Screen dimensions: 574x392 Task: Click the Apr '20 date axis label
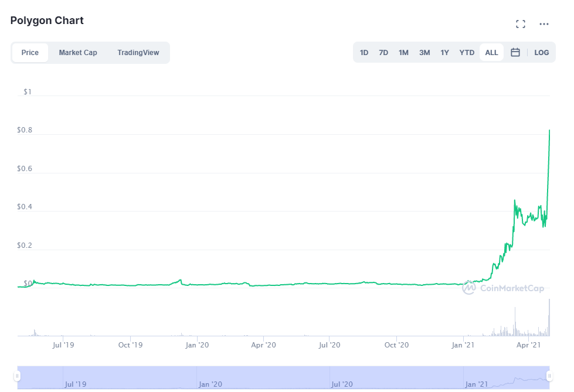264,345
